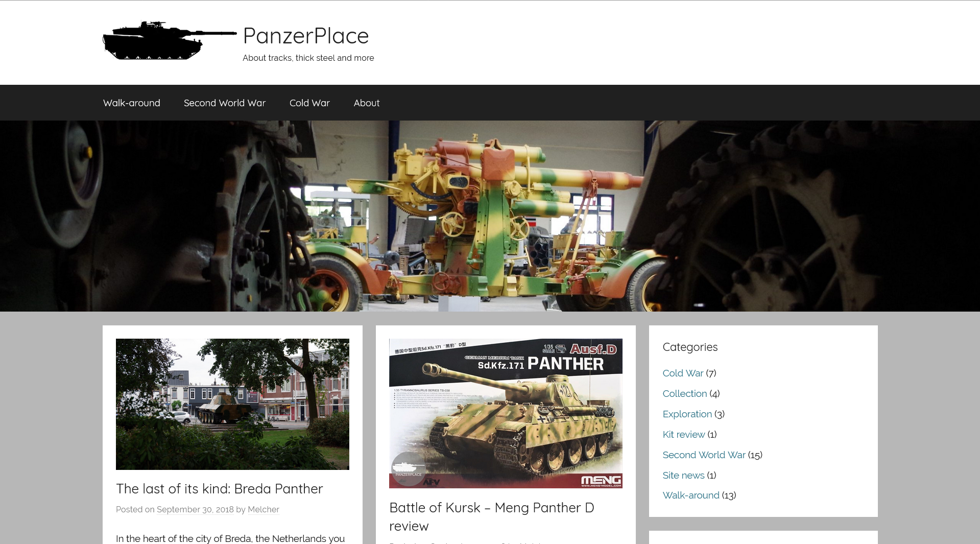The height and width of the screenshot is (544, 980).
Task: View posts by author Melcher
Action: [264, 509]
